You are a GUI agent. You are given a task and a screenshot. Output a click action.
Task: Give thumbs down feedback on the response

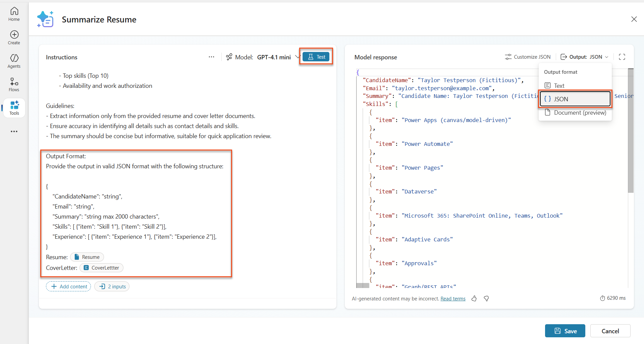486,298
